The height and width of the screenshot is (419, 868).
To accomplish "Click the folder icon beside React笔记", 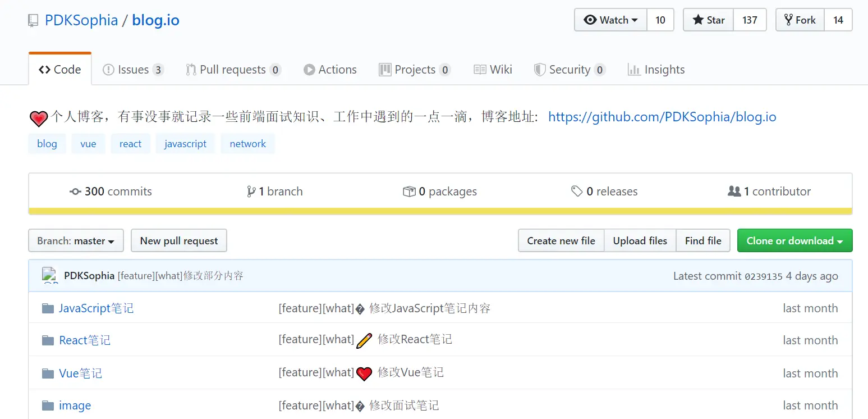I will point(48,340).
